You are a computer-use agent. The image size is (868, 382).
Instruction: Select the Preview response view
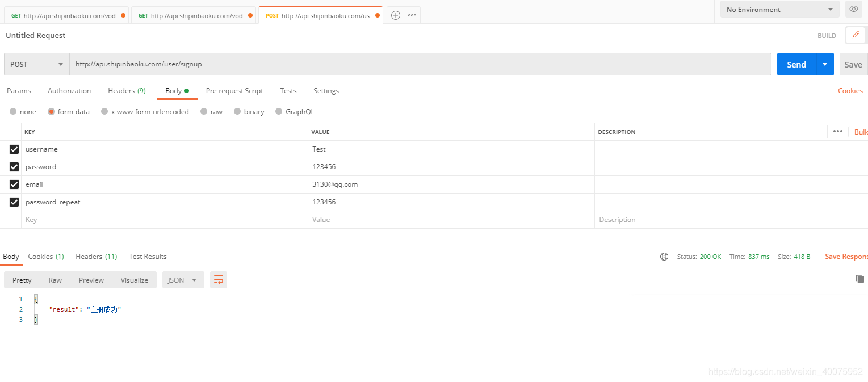(91, 280)
